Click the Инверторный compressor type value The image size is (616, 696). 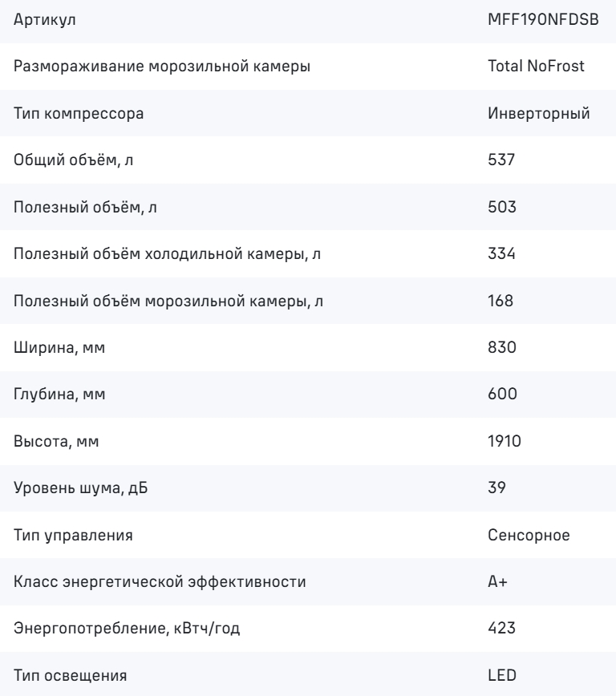(539, 114)
